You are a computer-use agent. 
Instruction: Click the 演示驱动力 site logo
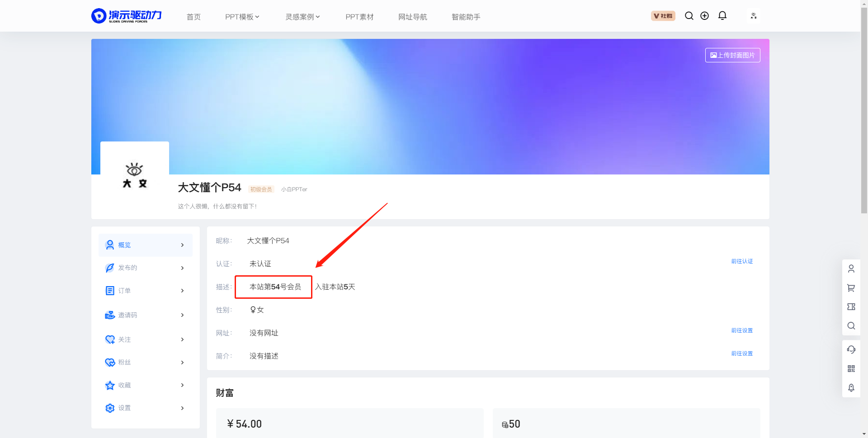pyautogui.click(x=127, y=15)
